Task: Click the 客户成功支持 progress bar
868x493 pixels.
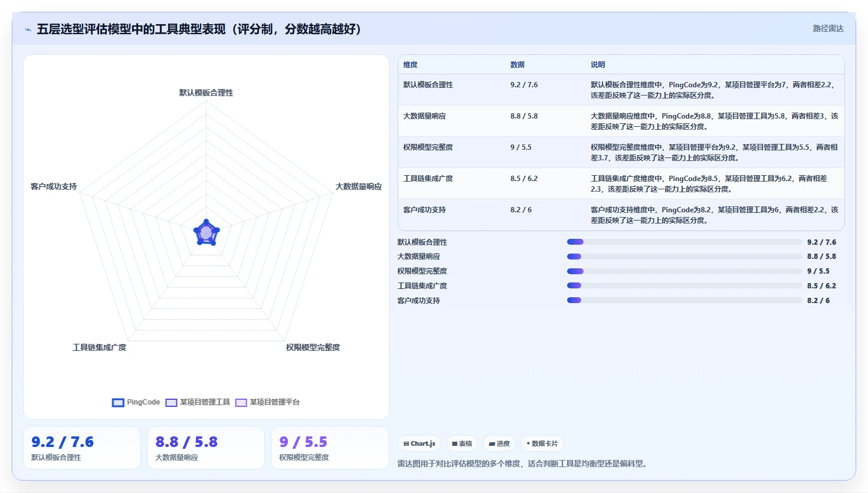Action: pos(684,300)
